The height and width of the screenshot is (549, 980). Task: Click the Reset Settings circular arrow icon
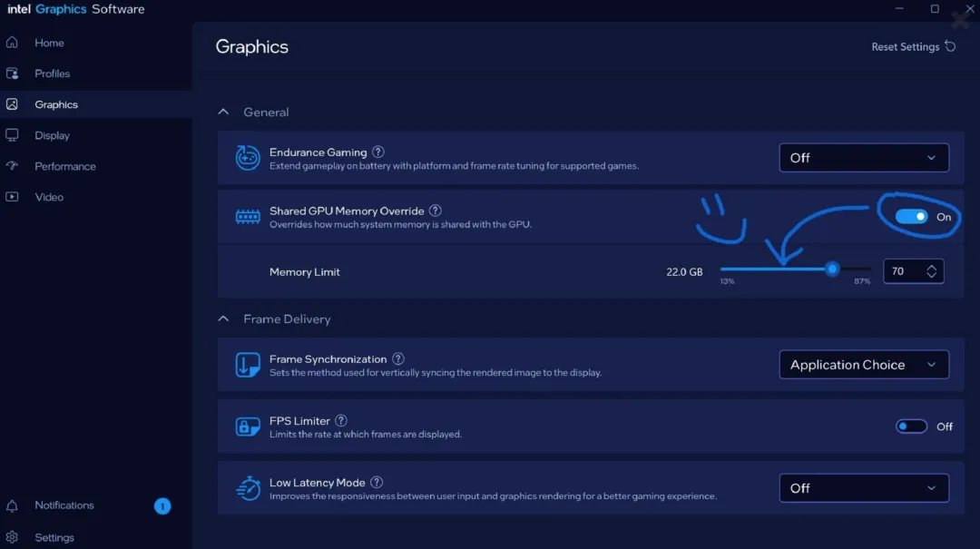(950, 46)
